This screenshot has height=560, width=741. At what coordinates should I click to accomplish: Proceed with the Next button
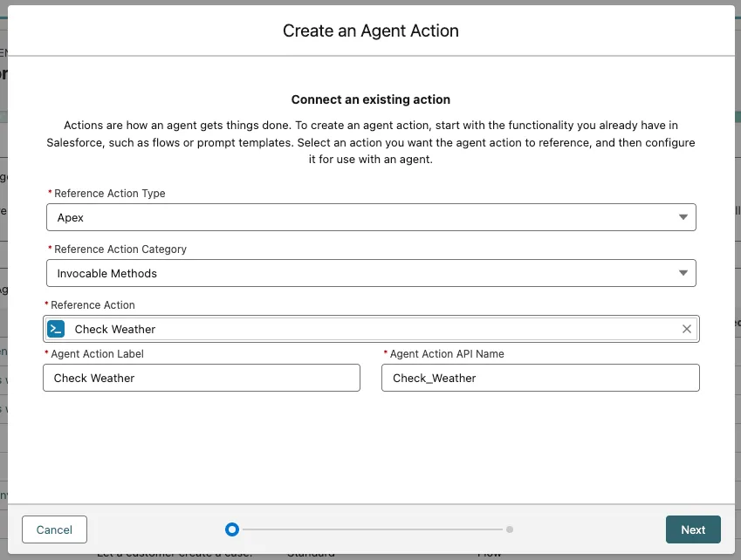tap(692, 529)
